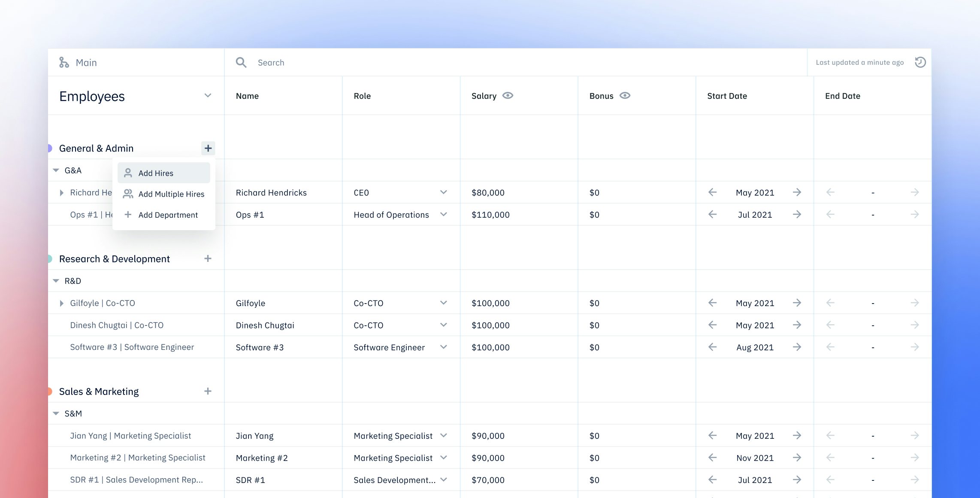Click the left arrow on Gilfoyle's start date

pos(712,303)
